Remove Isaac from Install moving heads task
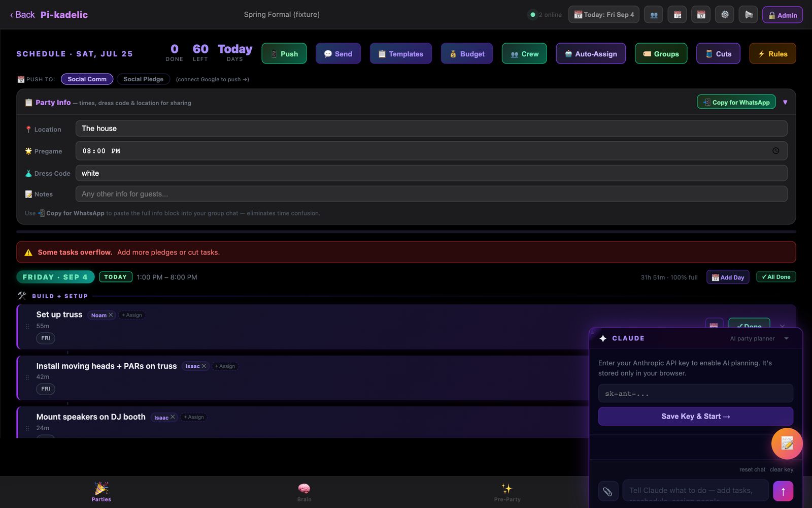 204,366
